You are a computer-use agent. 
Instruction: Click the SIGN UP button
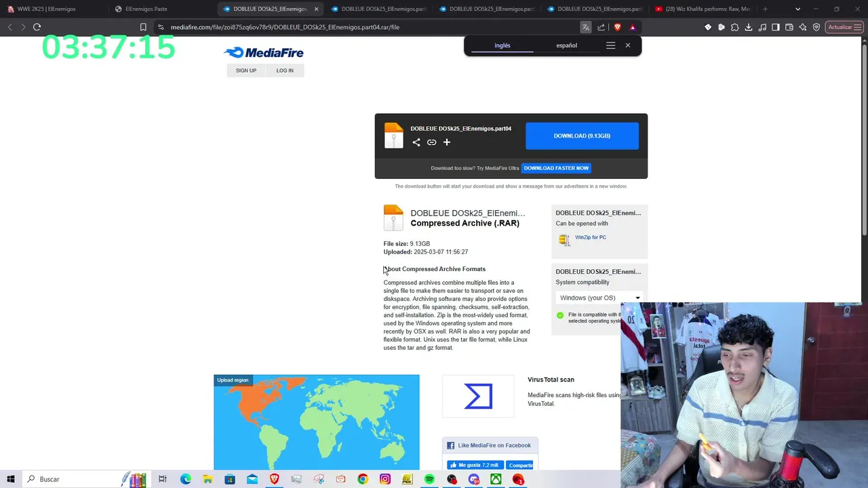[246, 70]
